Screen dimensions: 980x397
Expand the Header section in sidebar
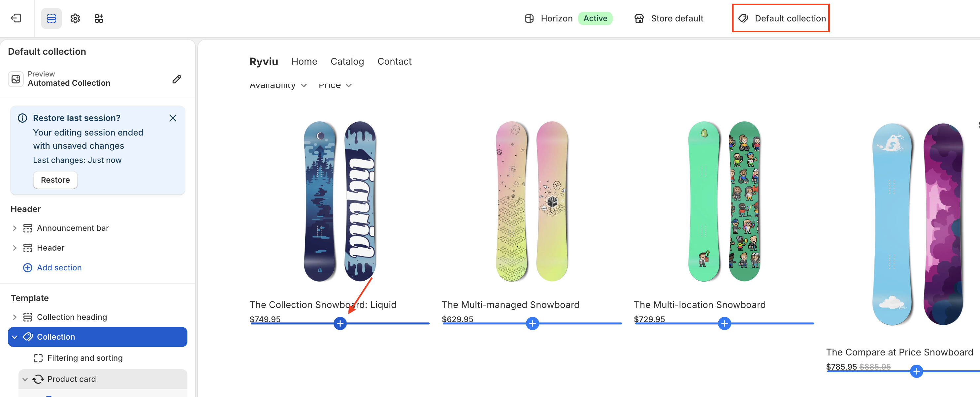(15, 248)
